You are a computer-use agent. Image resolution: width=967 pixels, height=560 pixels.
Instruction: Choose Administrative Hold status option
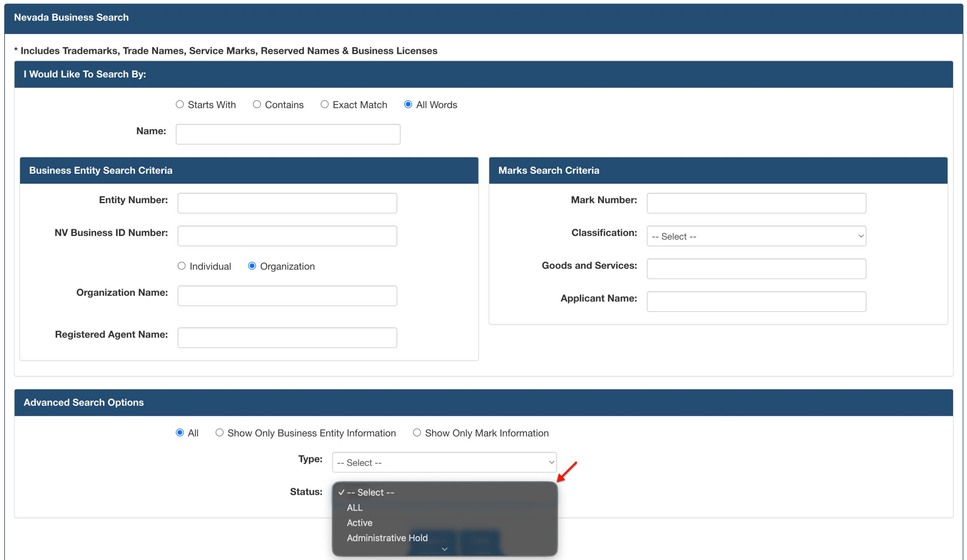click(444, 538)
